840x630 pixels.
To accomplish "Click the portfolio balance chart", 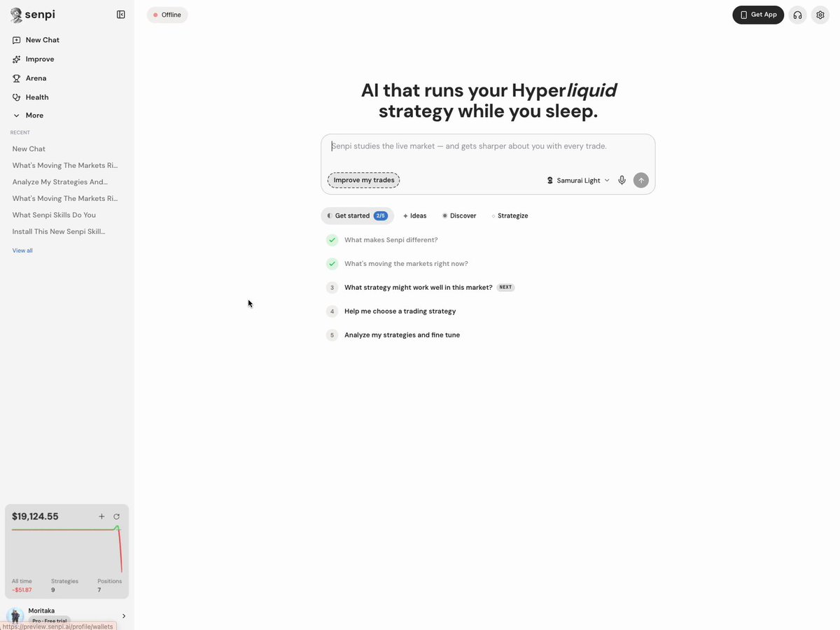I will coord(67,549).
